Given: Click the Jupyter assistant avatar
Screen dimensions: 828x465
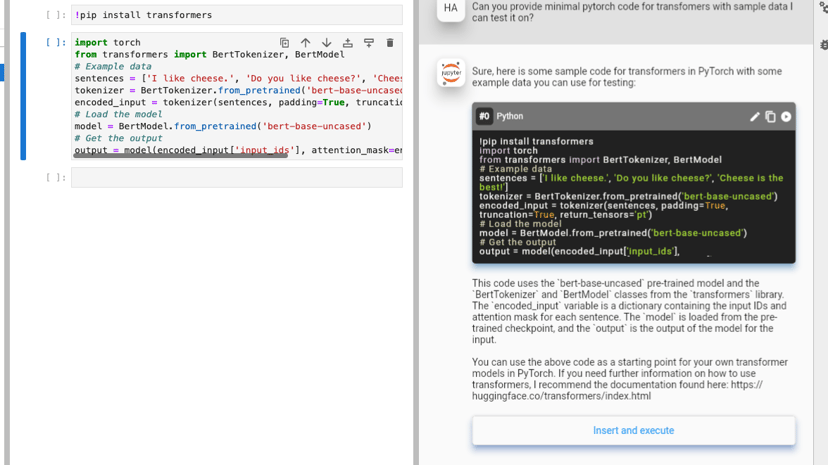Looking at the screenshot, I should [451, 73].
